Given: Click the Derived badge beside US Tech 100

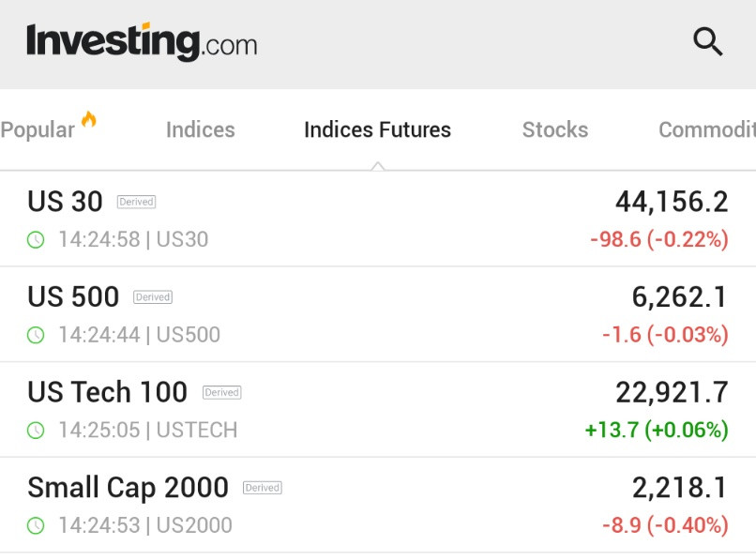Looking at the screenshot, I should 221,392.
